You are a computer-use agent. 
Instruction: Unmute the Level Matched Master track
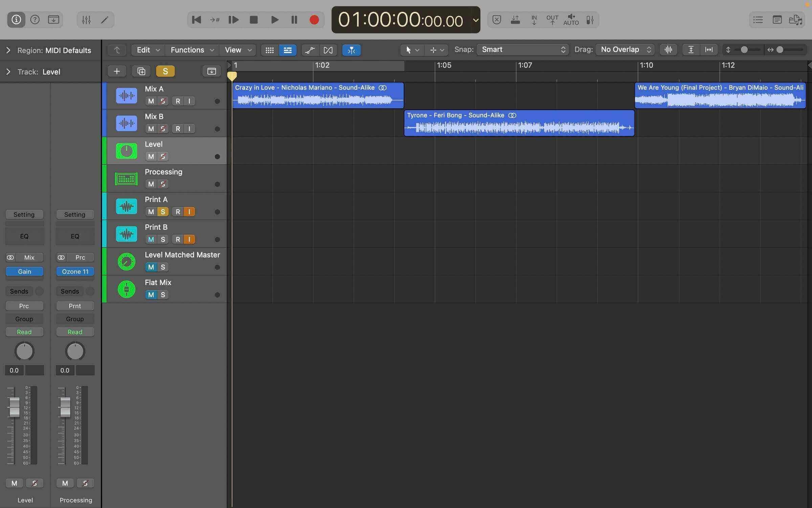point(151,267)
